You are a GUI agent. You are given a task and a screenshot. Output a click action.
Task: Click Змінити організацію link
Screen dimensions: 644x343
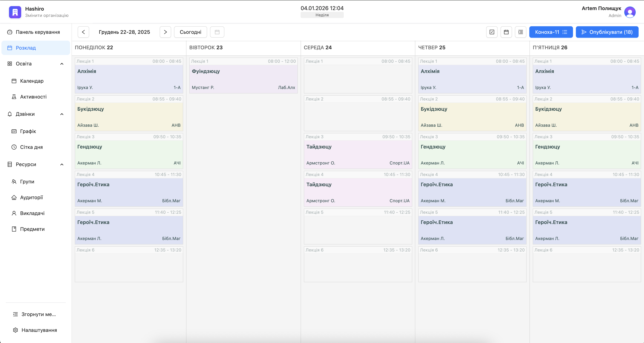click(47, 15)
